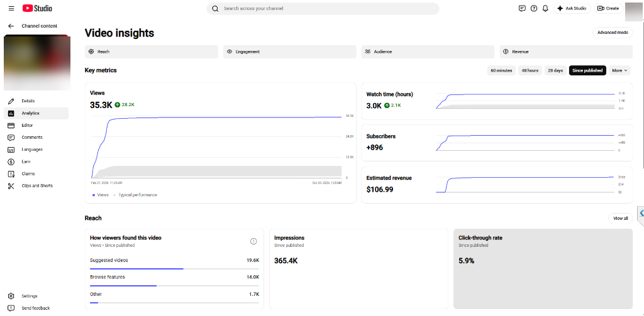
Task: Open the Editor icon
Action: pos(11,126)
